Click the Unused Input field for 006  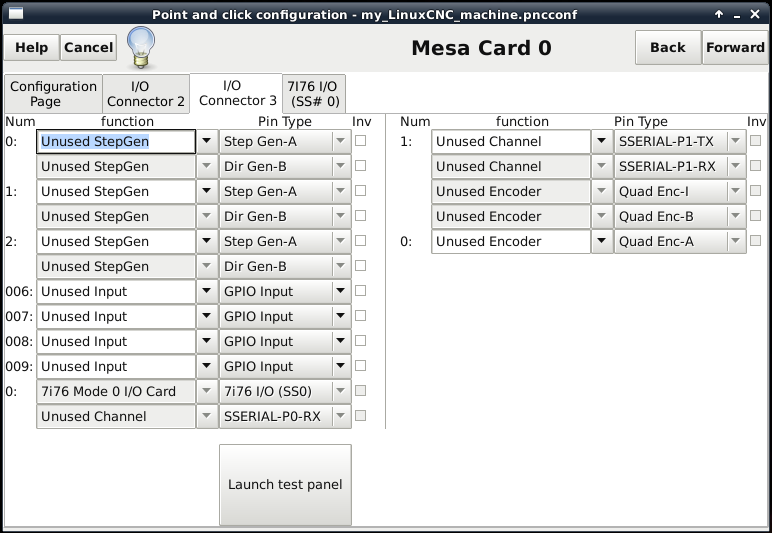[116, 292]
